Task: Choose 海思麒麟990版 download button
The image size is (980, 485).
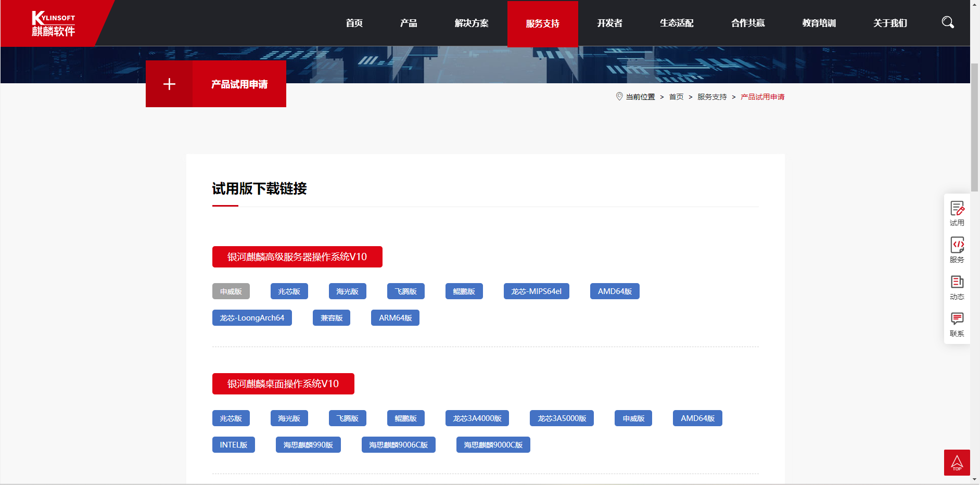Action: pyautogui.click(x=308, y=445)
